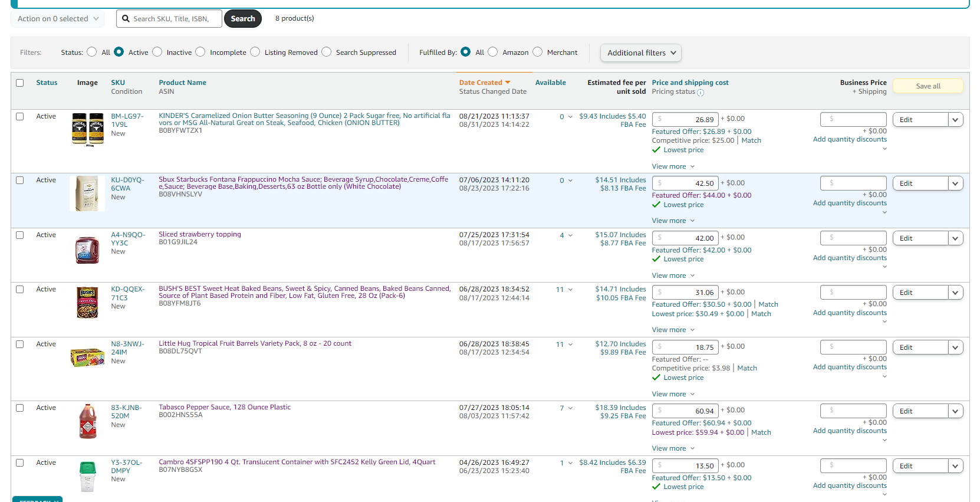The width and height of the screenshot is (980, 502).
Task: Check the box for SKU BM-LG97-1V9L
Action: (20, 116)
